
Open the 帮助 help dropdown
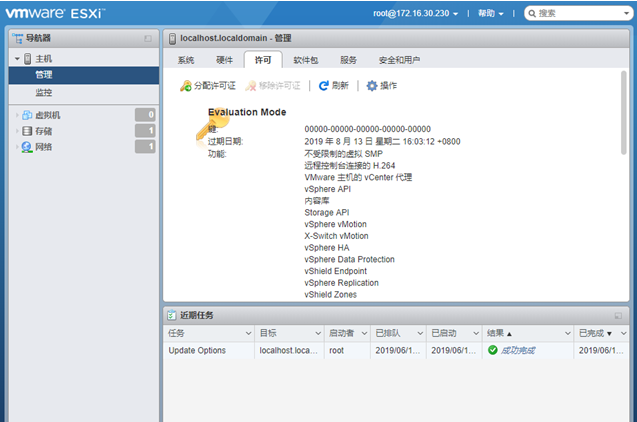491,13
